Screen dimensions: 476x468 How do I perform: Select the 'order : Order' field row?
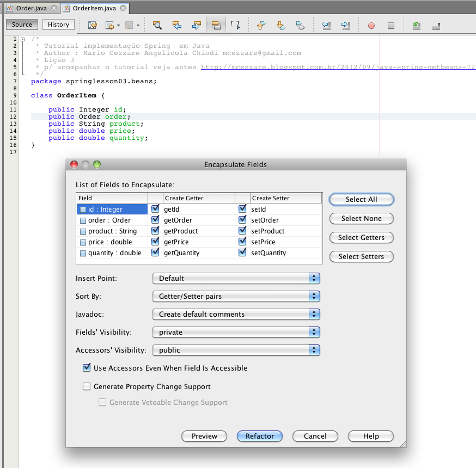(112, 220)
